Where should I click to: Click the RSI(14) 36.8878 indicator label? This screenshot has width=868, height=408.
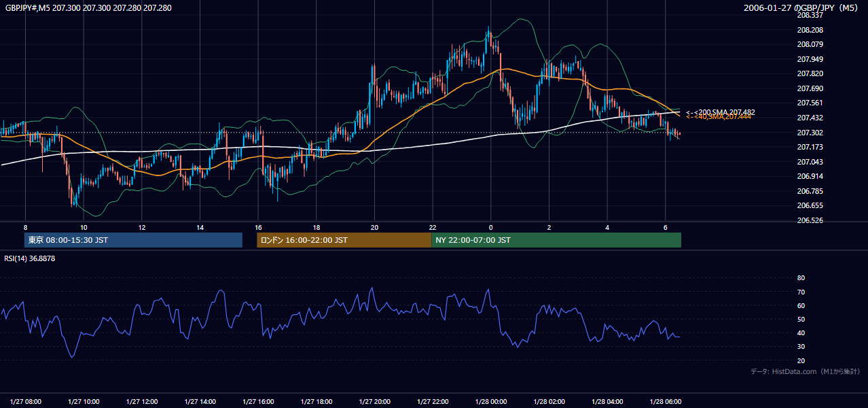click(x=30, y=258)
